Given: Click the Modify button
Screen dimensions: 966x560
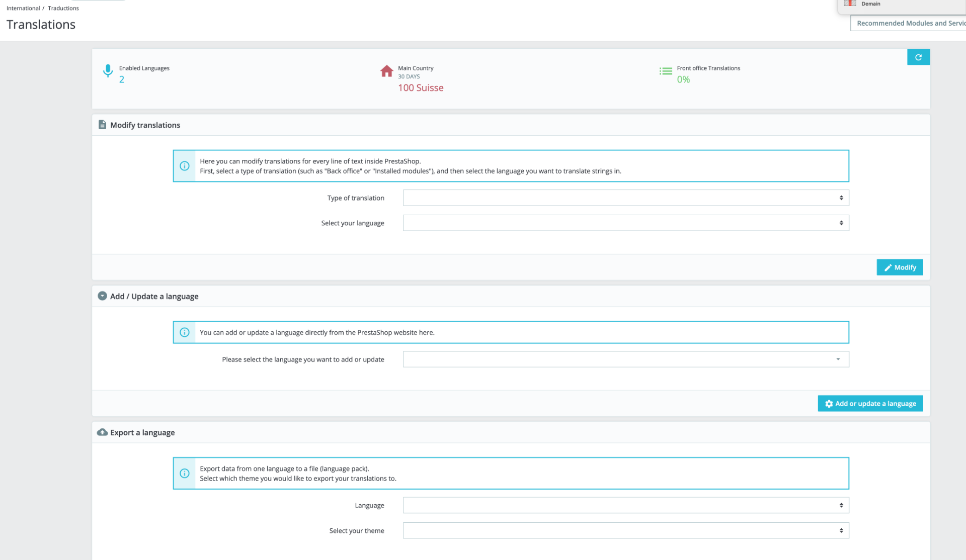Looking at the screenshot, I should 900,267.
